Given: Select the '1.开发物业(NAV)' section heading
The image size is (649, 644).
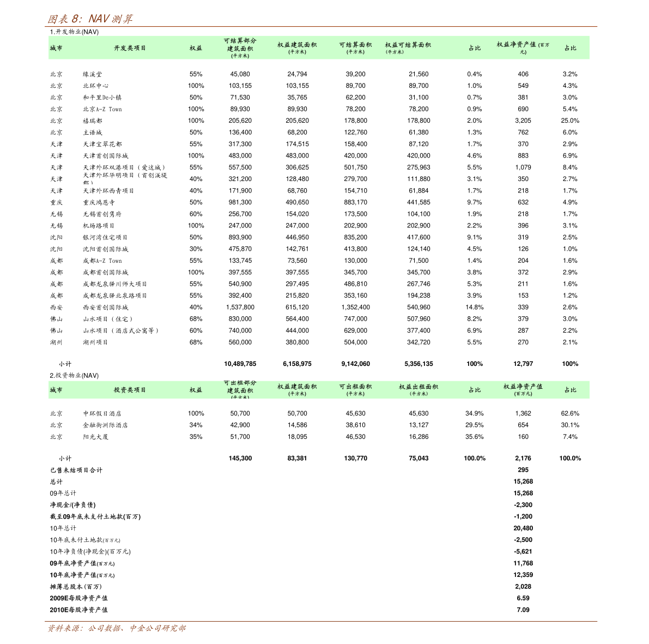Looking at the screenshot, I should [x=74, y=32].
